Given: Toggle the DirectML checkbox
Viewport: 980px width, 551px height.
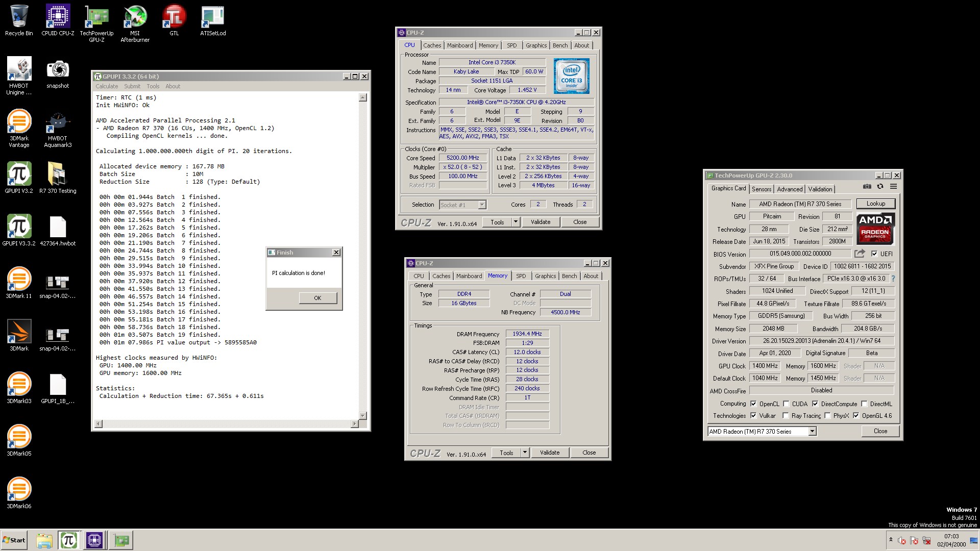Looking at the screenshot, I should pos(864,404).
